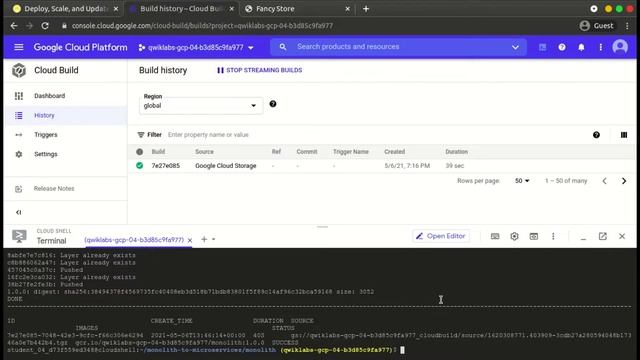This screenshot has height=360, width=640.
Task: Open Cloud Shell more options menu
Action: click(x=553, y=236)
